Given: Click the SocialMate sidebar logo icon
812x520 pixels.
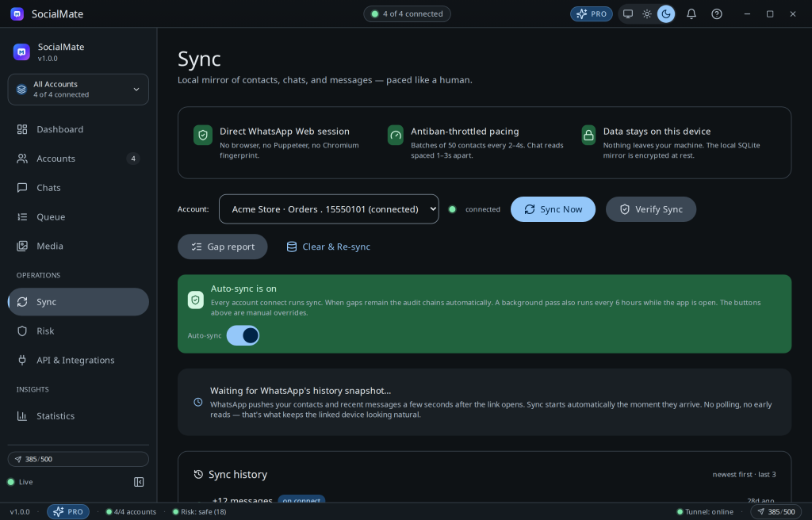Looking at the screenshot, I should coord(21,52).
